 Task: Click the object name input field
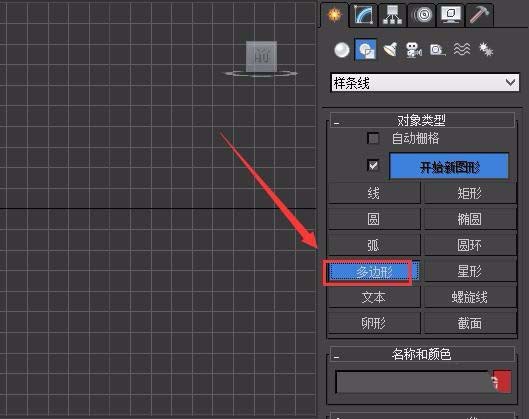pyautogui.click(x=413, y=382)
